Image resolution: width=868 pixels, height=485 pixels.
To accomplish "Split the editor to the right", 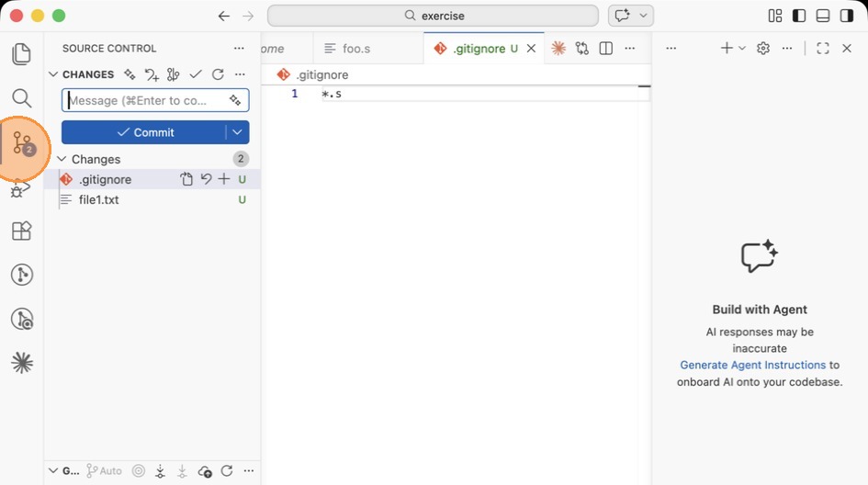I will [x=606, y=49].
